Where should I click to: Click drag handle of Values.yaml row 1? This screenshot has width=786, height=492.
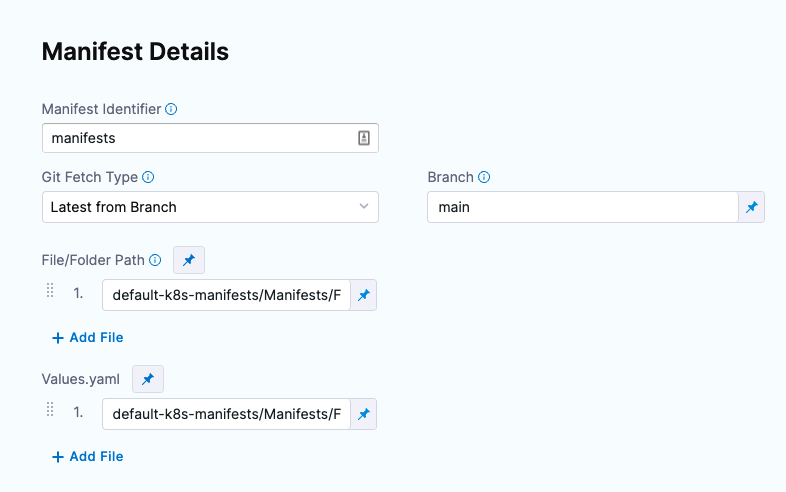click(50, 410)
